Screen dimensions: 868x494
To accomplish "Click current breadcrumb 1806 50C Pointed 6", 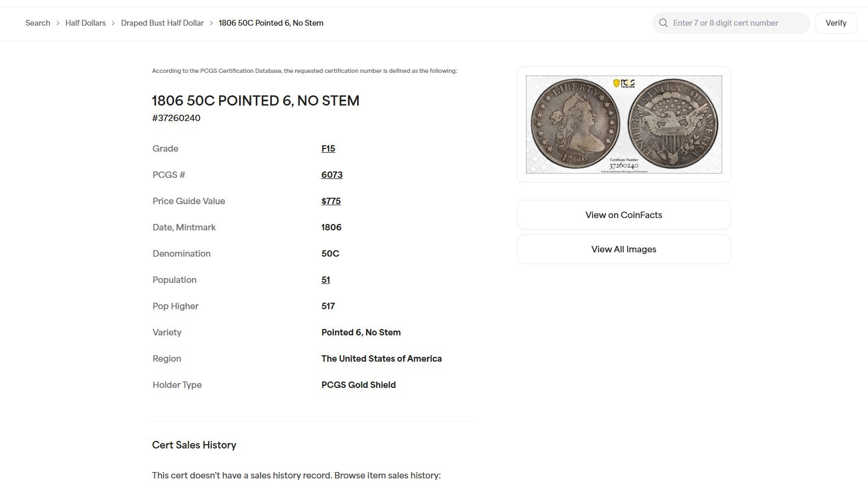I will click(271, 23).
